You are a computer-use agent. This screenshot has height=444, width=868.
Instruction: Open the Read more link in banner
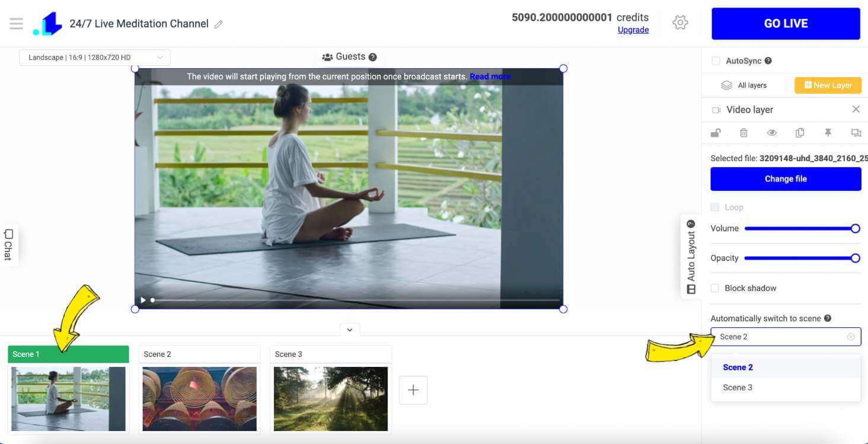point(490,76)
